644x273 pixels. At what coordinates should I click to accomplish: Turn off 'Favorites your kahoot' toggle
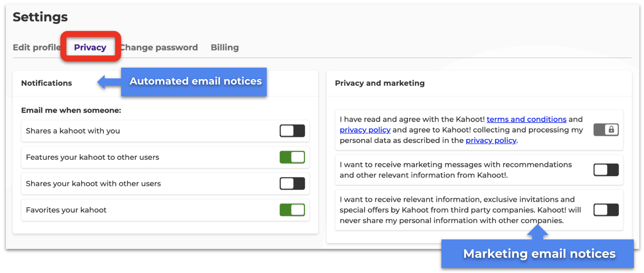coord(292,210)
